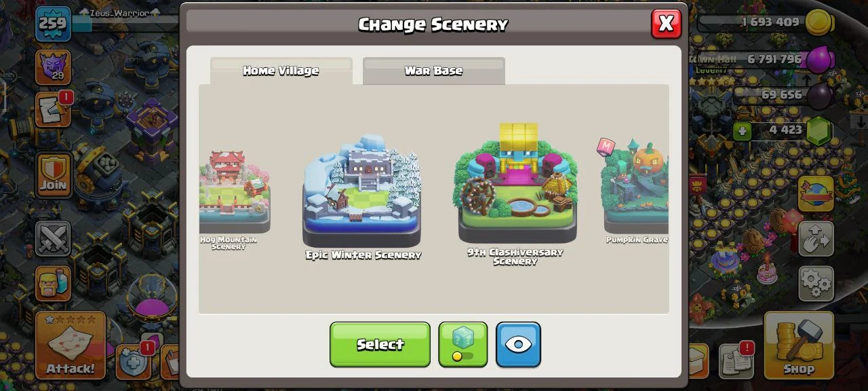The image size is (868, 391).
Task: Toggle the random scenery dice switch
Action: pos(462,344)
